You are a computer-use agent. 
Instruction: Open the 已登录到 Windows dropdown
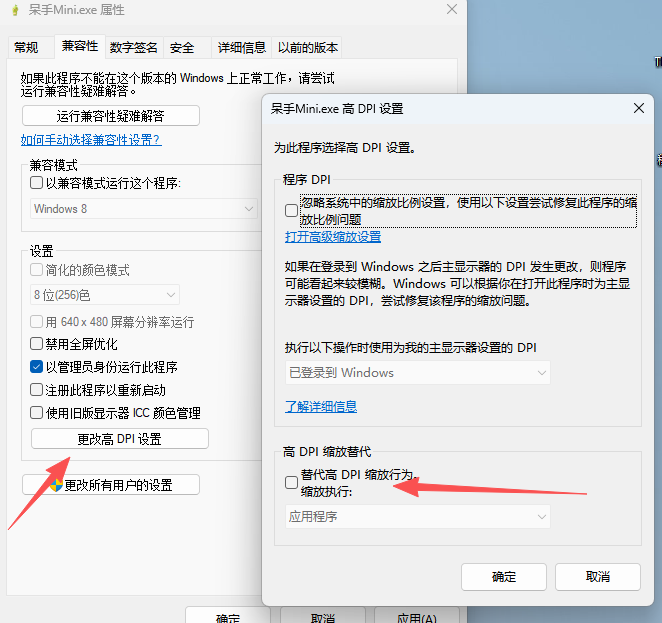coord(418,373)
